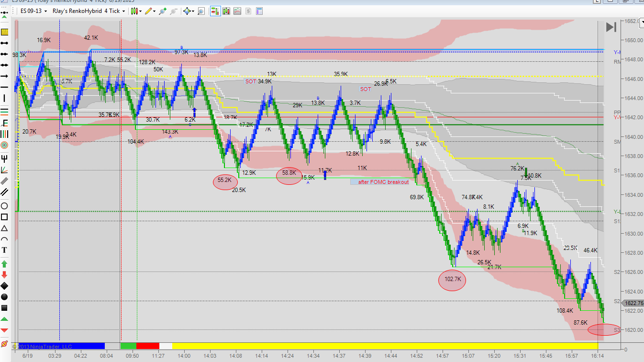Viewport: 644px width, 362px height.
Task: Toggle the Chart Trader panel button
Action: pyautogui.click(x=215, y=11)
